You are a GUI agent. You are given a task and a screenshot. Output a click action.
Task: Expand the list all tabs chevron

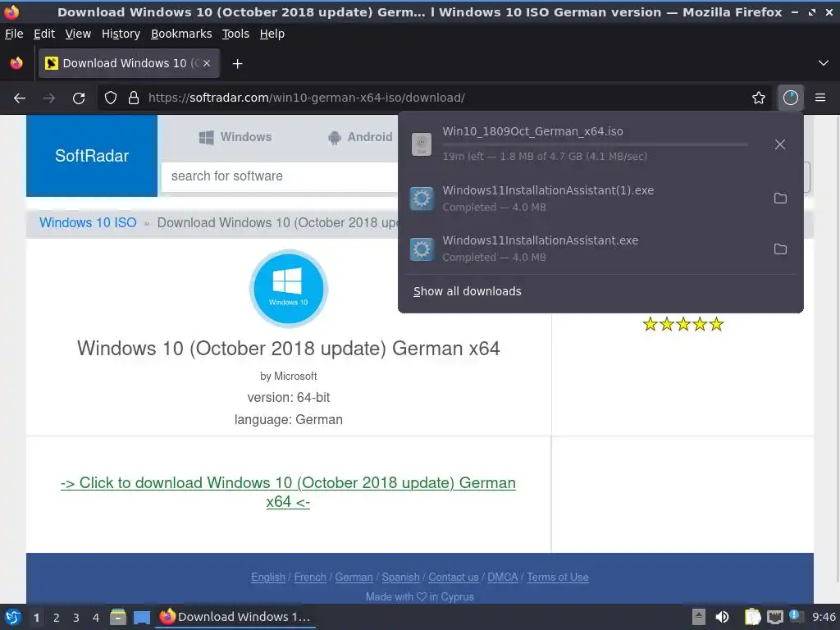coord(824,63)
